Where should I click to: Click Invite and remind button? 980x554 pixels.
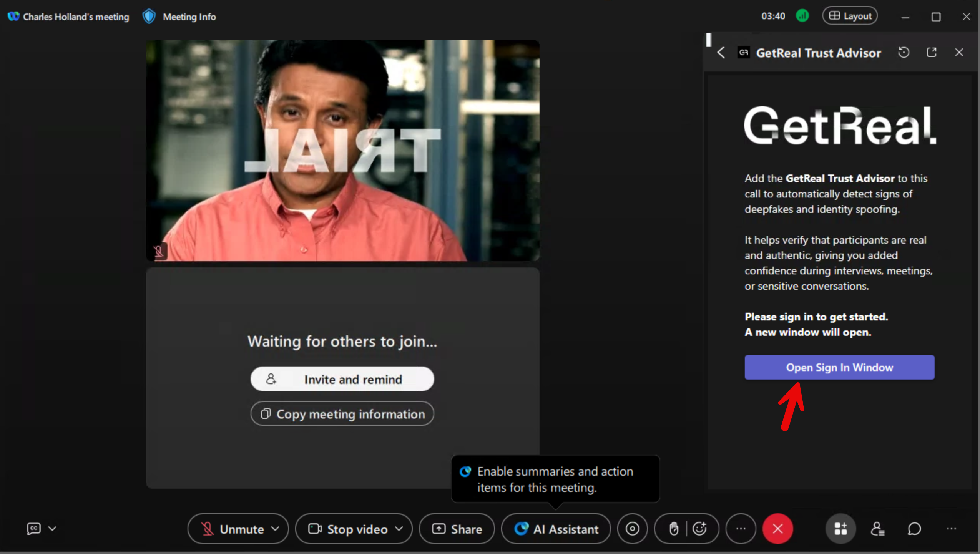[x=342, y=379]
